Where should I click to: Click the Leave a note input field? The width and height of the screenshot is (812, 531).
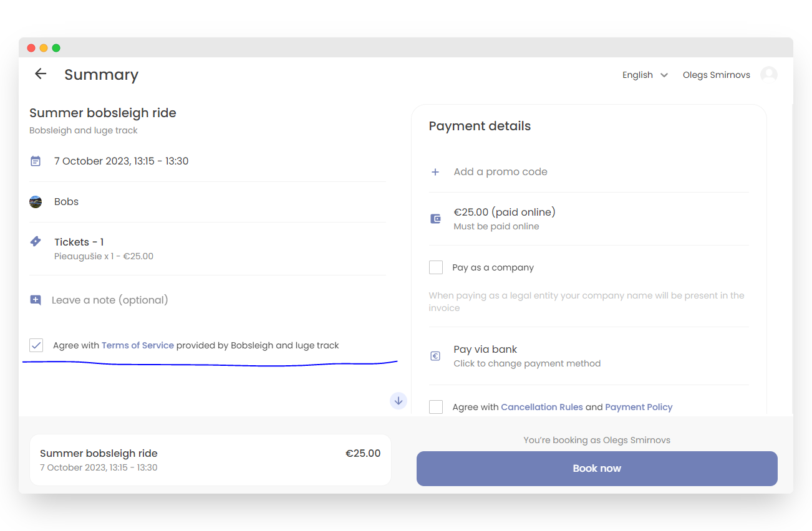[110, 300]
